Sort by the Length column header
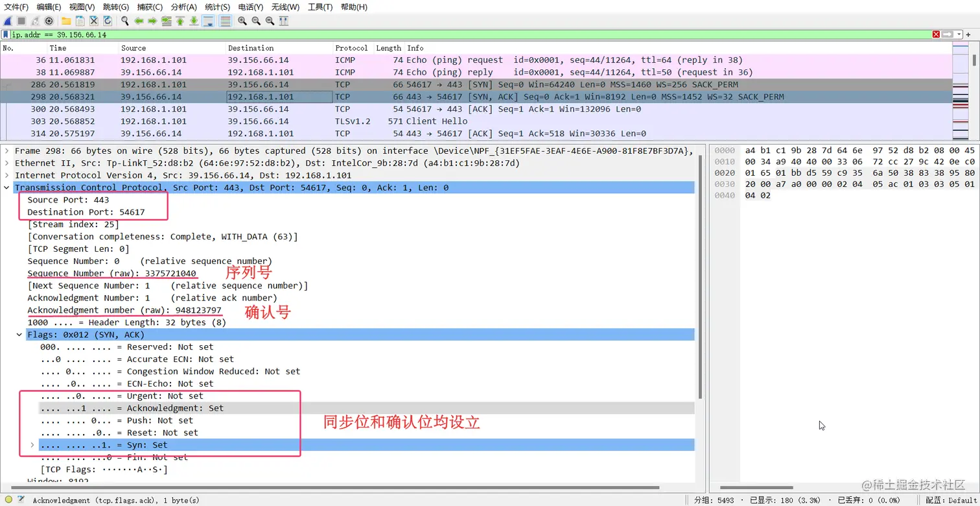Image resolution: width=980 pixels, height=506 pixels. 388,48
